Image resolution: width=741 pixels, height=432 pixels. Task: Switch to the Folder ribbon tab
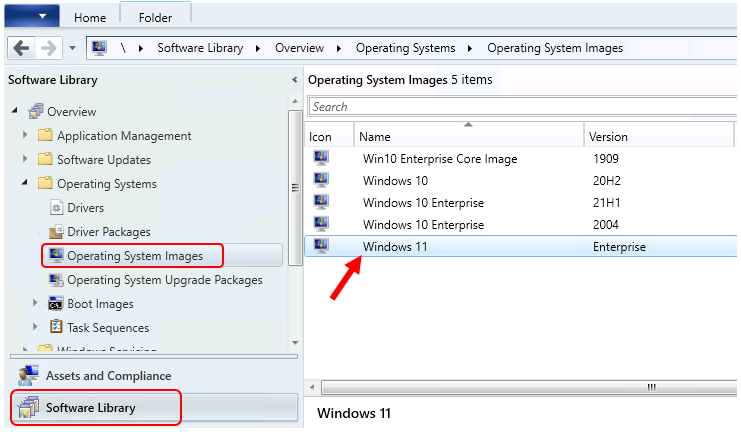(155, 18)
